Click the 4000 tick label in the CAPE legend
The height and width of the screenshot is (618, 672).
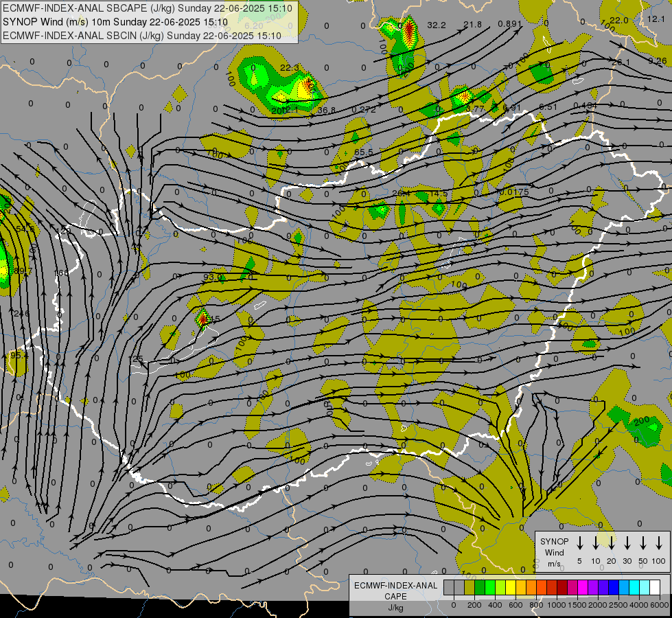pyautogui.click(x=639, y=605)
